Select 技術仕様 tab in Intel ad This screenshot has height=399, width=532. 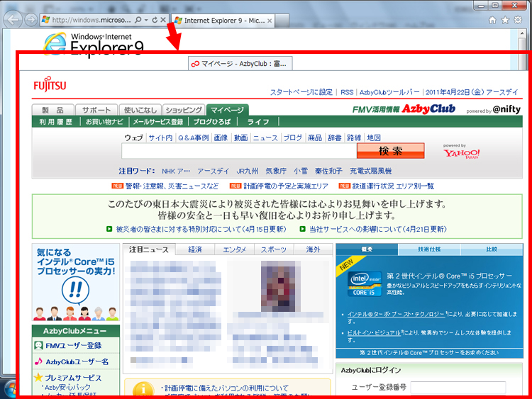point(429,249)
